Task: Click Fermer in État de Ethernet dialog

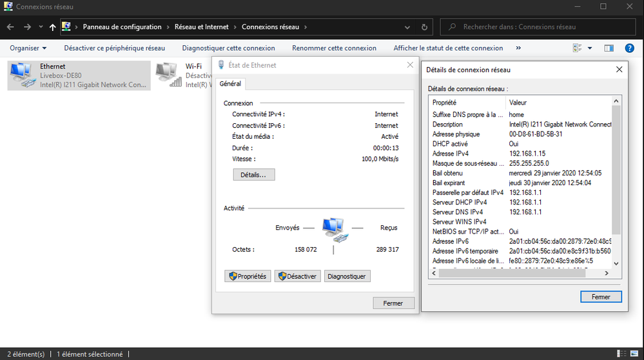Action: [x=393, y=303]
